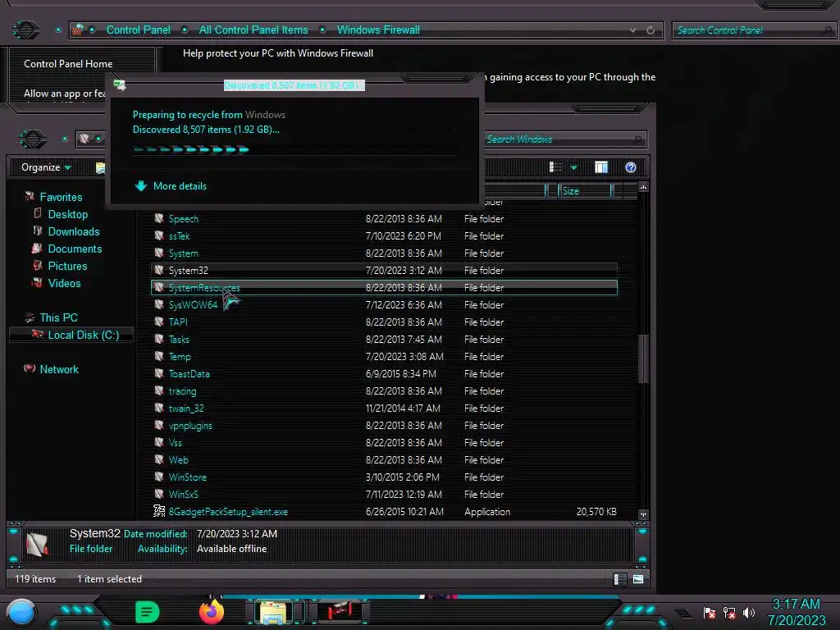Select the ssTek folder row
The width and height of the screenshot is (840, 630).
(384, 235)
